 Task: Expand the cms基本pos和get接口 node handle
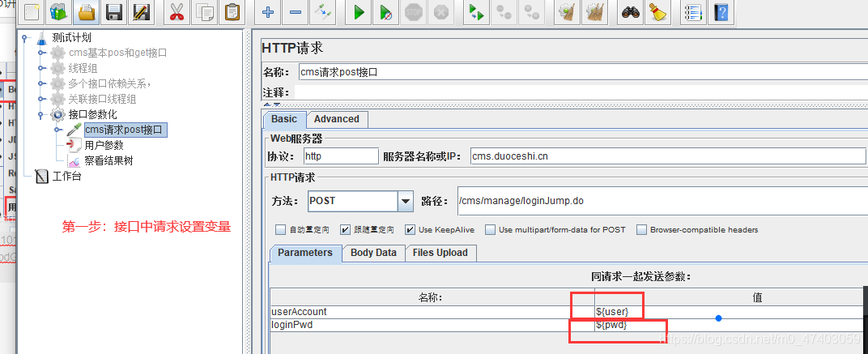[41, 53]
